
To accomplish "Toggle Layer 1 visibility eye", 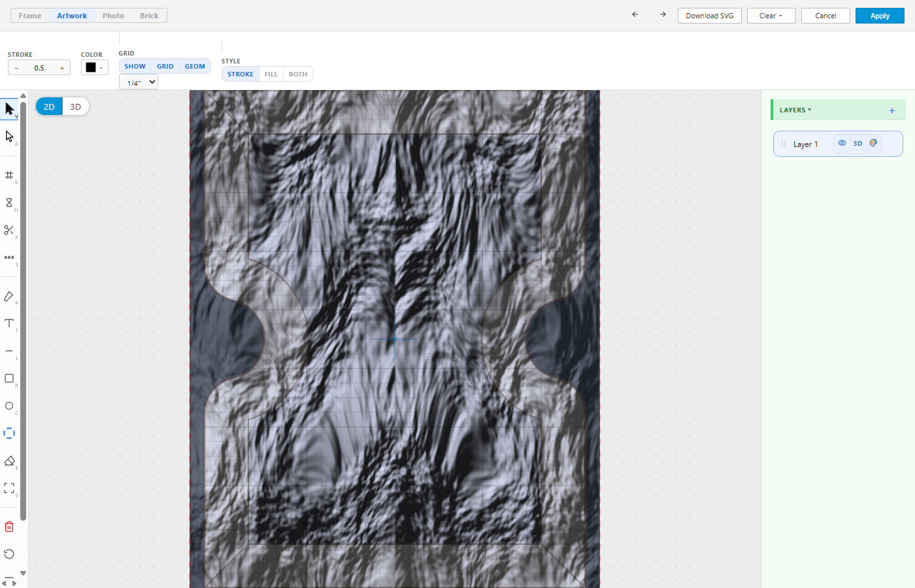I will click(842, 143).
